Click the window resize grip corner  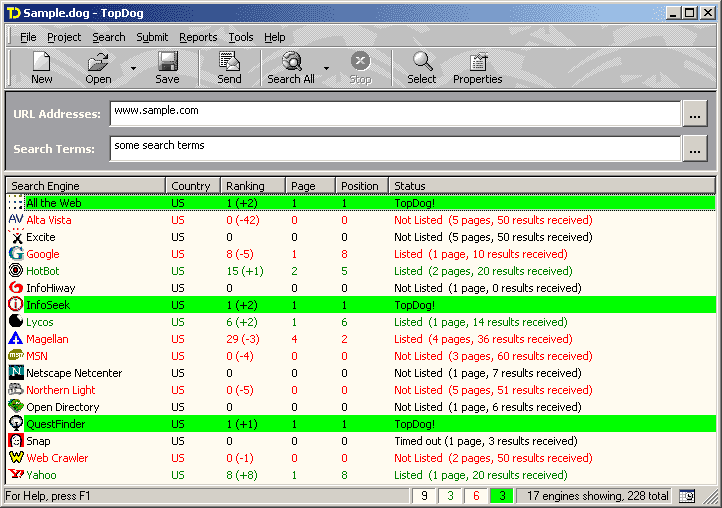pyautogui.click(x=710, y=497)
